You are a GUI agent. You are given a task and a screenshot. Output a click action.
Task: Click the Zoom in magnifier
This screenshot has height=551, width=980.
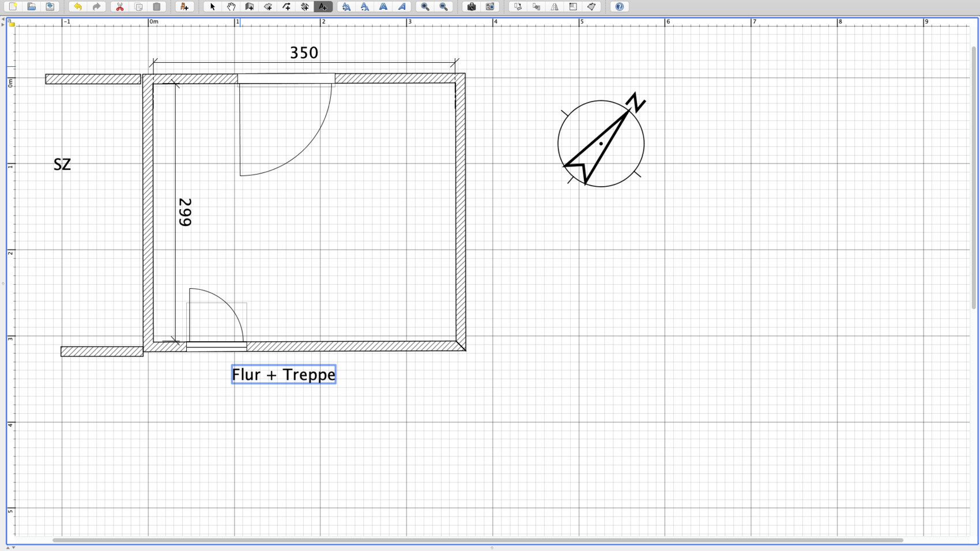point(425,7)
